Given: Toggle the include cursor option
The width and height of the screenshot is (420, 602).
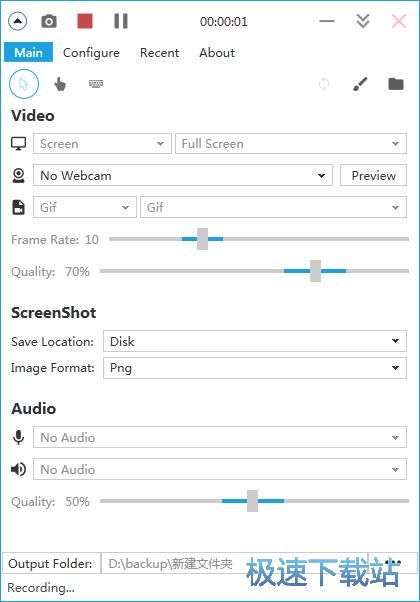Looking at the screenshot, I should coord(24,84).
